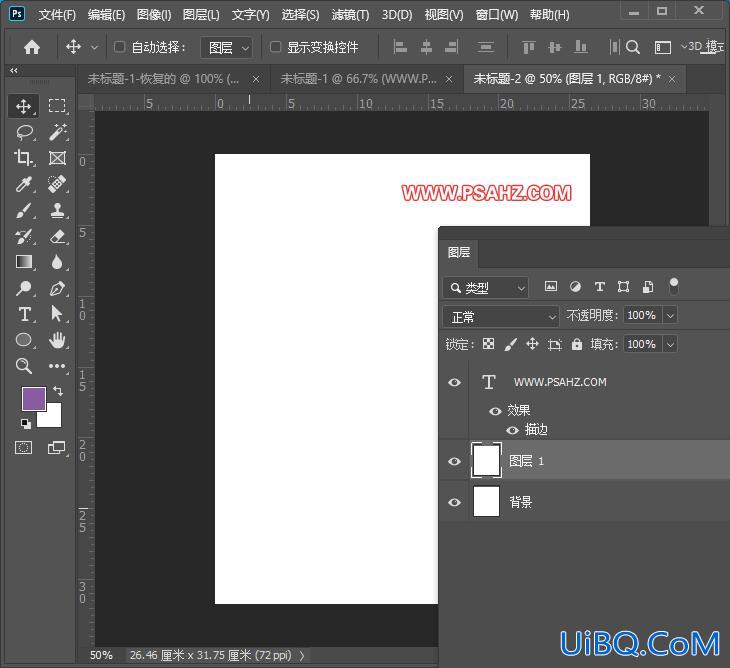Select the Zoom tool in toolbox
Screen dimensions: 730x668
pos(23,366)
